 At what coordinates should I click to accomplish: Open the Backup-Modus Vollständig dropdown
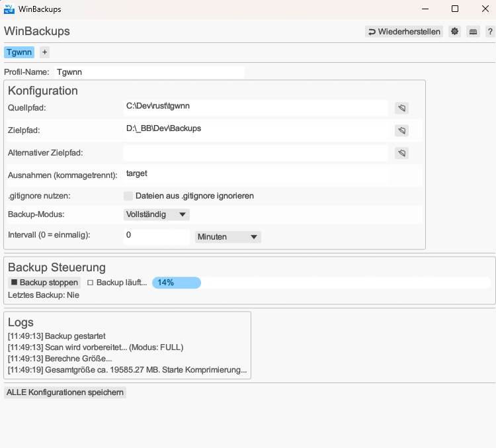tap(157, 214)
